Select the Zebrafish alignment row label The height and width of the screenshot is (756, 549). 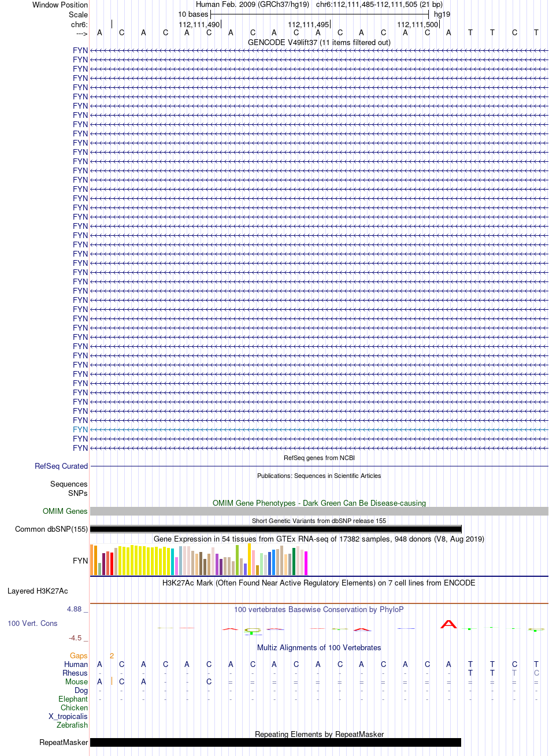coord(73,725)
